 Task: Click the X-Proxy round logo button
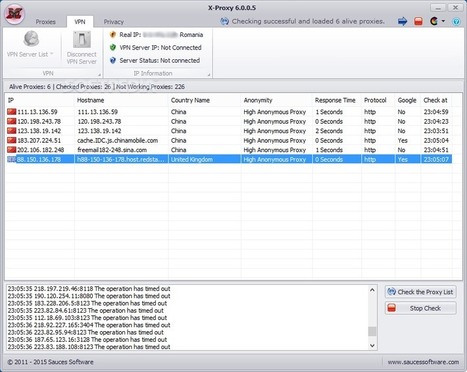(x=14, y=14)
